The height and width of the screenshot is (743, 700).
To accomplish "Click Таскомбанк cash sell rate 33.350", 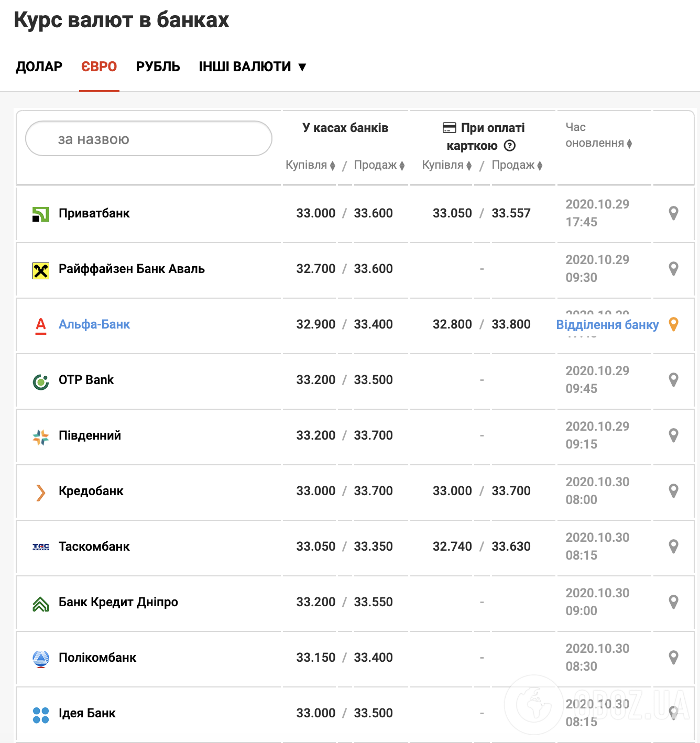I will point(373,547).
